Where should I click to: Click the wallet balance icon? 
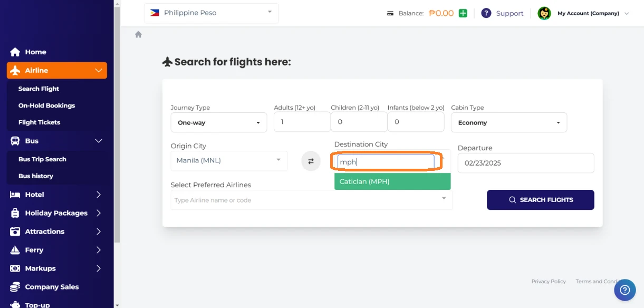point(390,14)
